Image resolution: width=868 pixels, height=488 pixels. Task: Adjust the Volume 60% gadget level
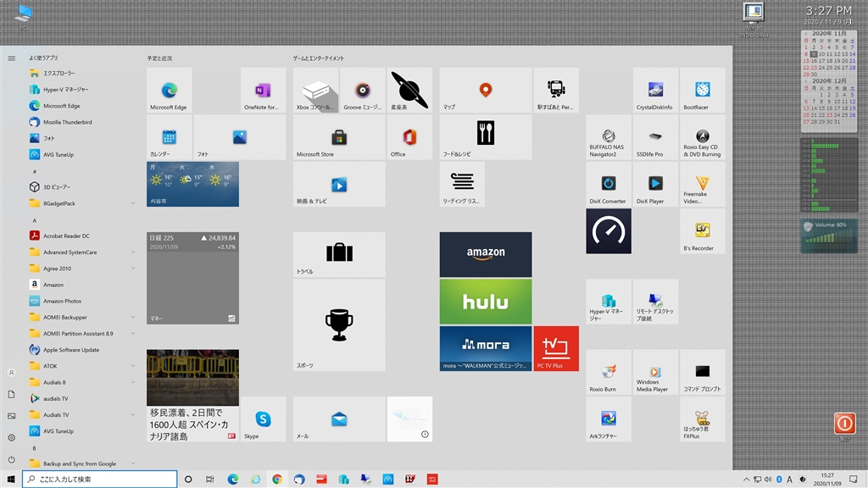tap(829, 236)
